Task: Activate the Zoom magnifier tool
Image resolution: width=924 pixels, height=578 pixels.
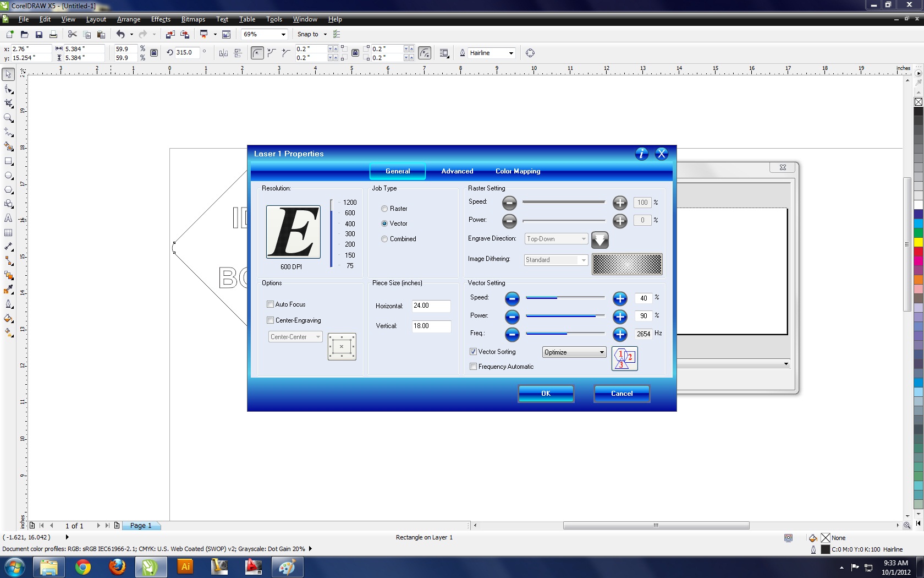Action: 8,118
